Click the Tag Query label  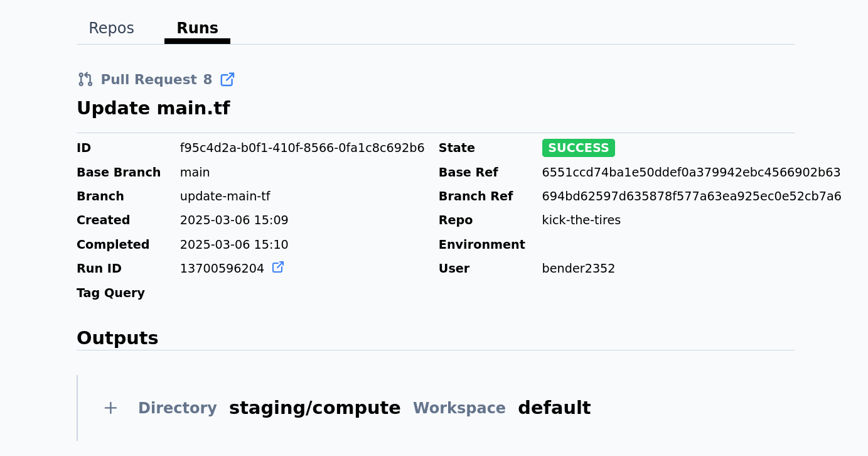point(110,293)
